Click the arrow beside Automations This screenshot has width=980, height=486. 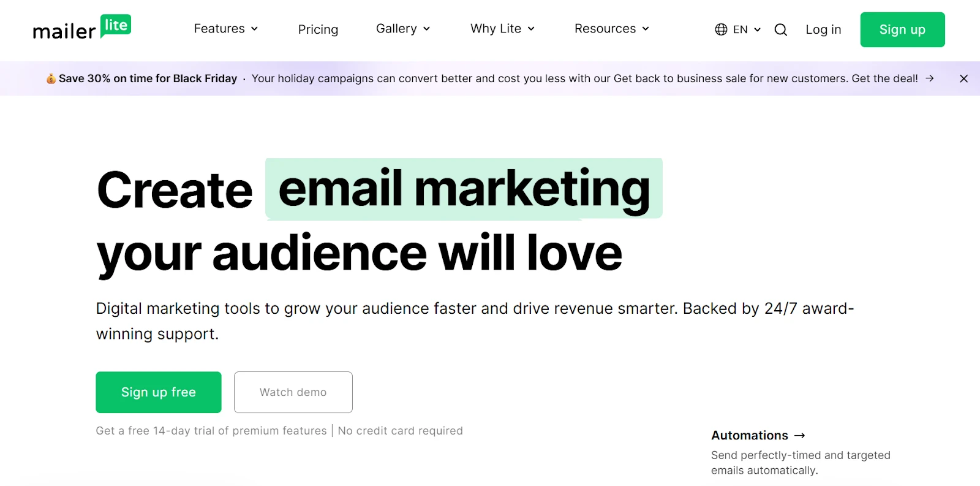tap(799, 436)
